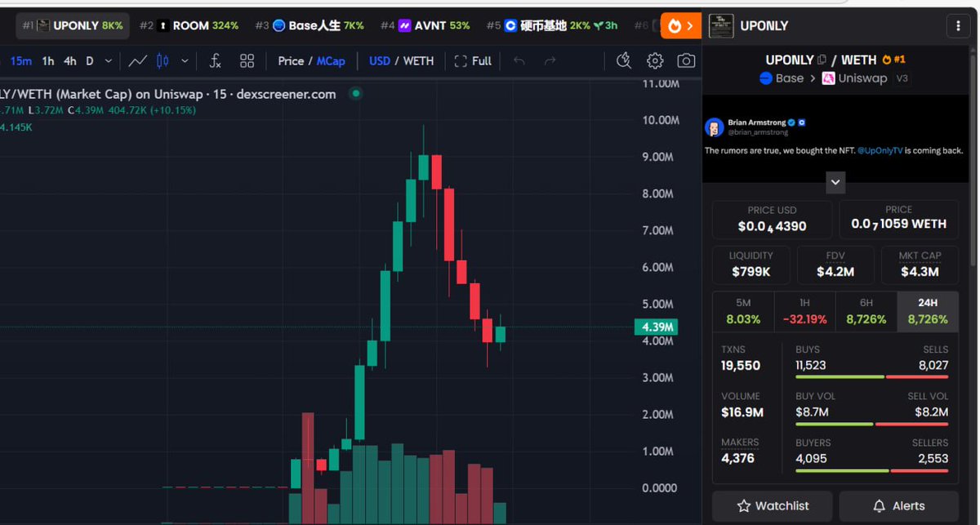Switch chart denomination to USD
Viewport: 980px width, 525px height.
click(380, 60)
